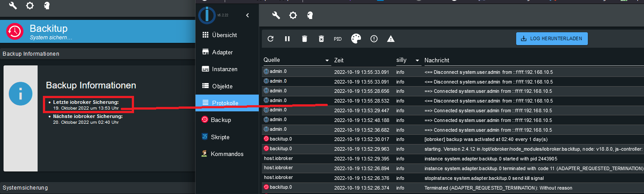The width and height of the screenshot is (644, 194).
Task: Show errors only circle exclamation icon
Action: (374, 39)
